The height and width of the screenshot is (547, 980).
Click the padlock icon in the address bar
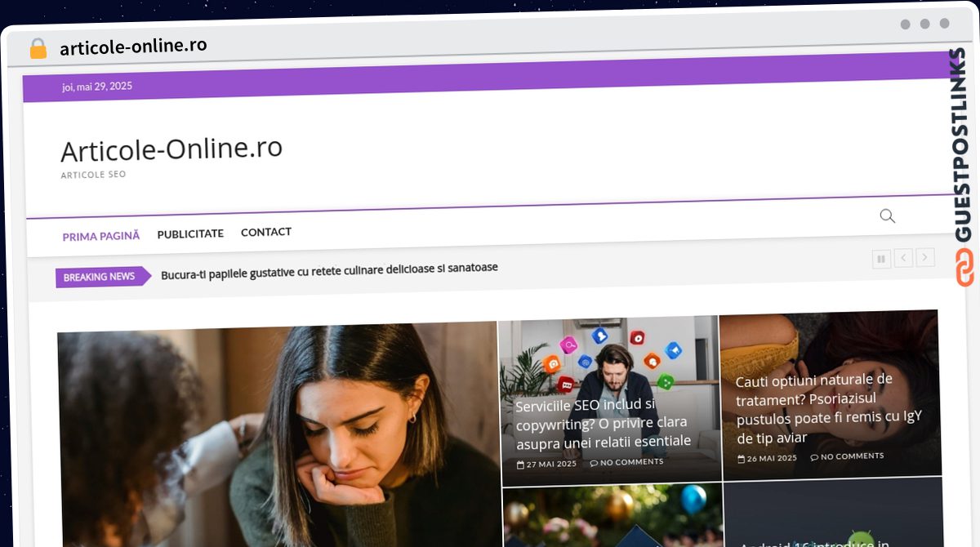click(38, 47)
